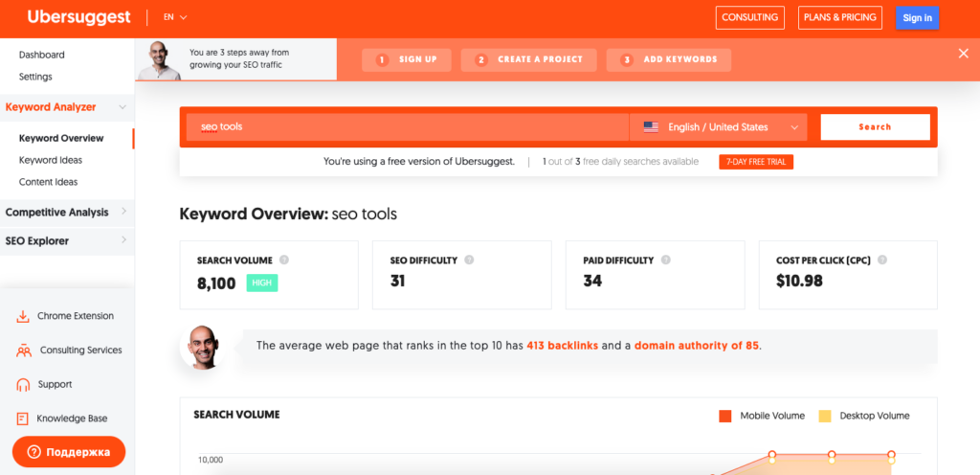Click the domain authority of 85 link
Image resolution: width=980 pixels, height=475 pixels.
coord(697,346)
